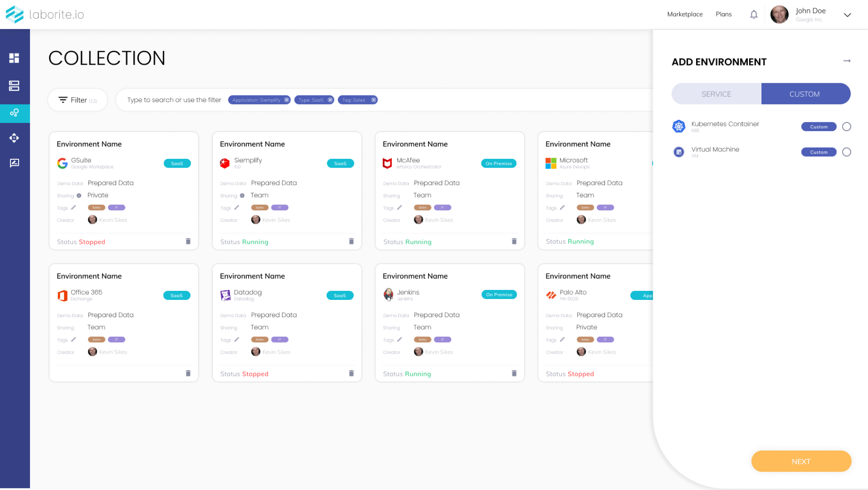The height and width of the screenshot is (490, 868).
Task: Open the feedback chat icon in sidebar
Action: (x=14, y=163)
